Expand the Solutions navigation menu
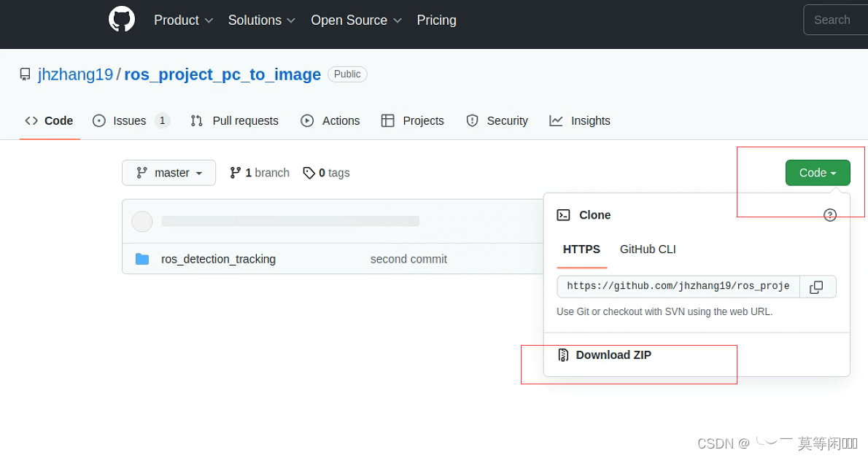Screen dimensions: 868x458 (261, 20)
